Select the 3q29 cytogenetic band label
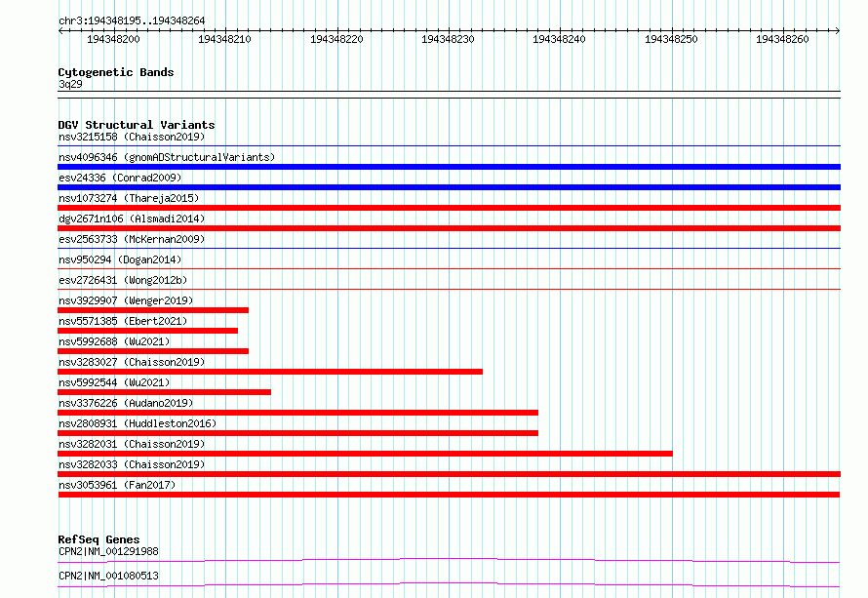The width and height of the screenshot is (868, 598). click(x=70, y=84)
